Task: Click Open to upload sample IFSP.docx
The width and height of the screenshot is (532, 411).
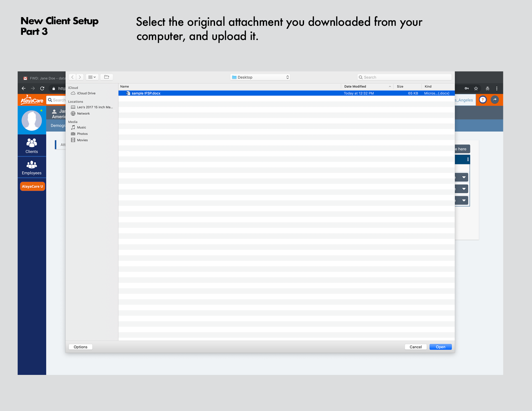Action: tap(440, 347)
